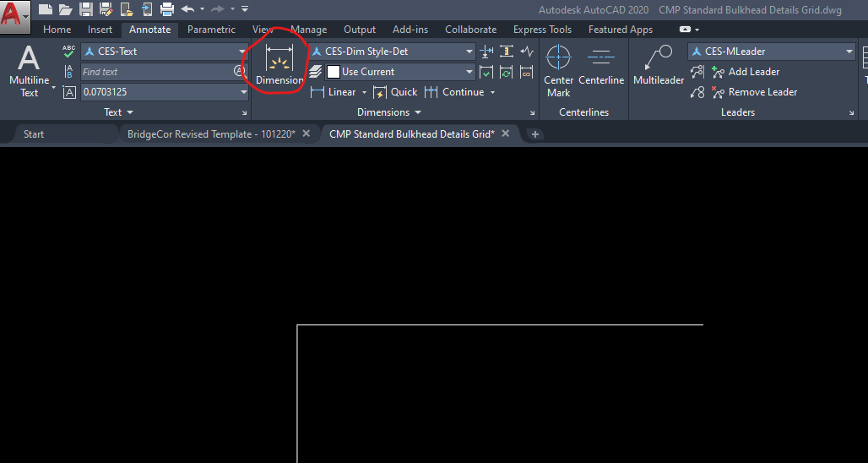The width and height of the screenshot is (868, 463).
Task: Open the Featured Apps tab
Action: tap(620, 30)
